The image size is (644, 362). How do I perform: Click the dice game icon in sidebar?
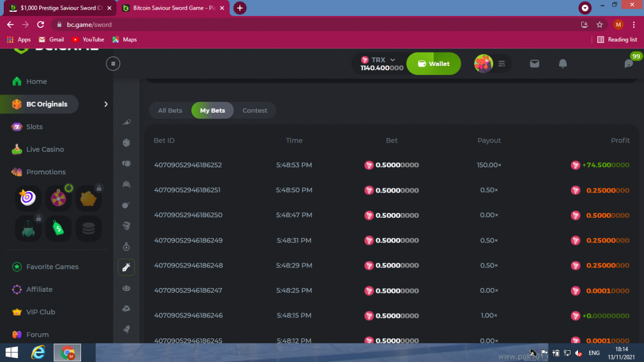point(126,143)
